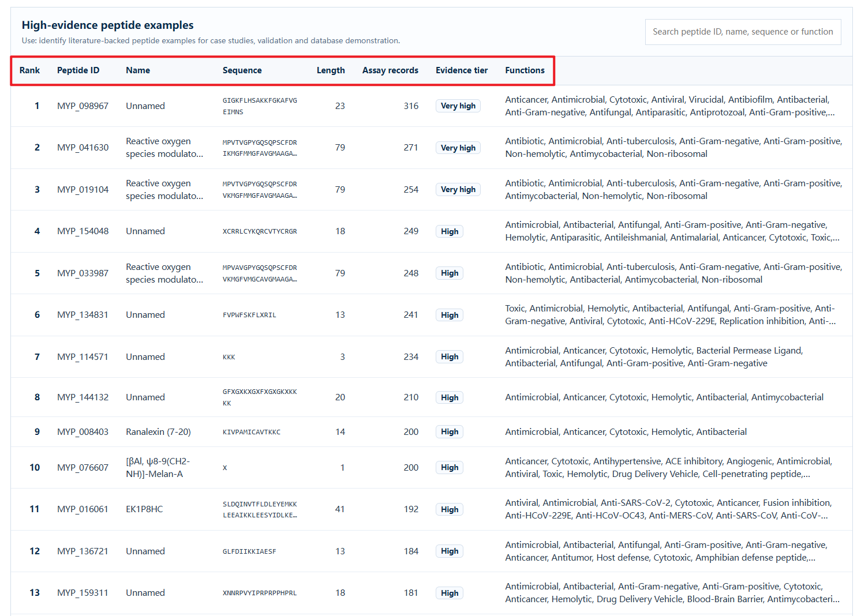This screenshot has width=861, height=616.
Task: Sort by the Rank column header
Action: pyautogui.click(x=29, y=70)
